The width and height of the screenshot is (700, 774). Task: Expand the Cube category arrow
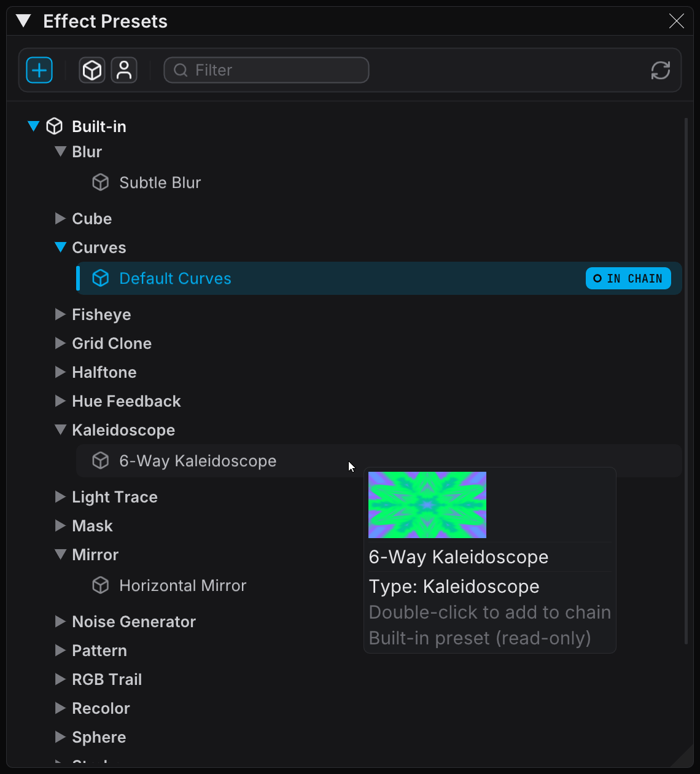pyautogui.click(x=60, y=218)
